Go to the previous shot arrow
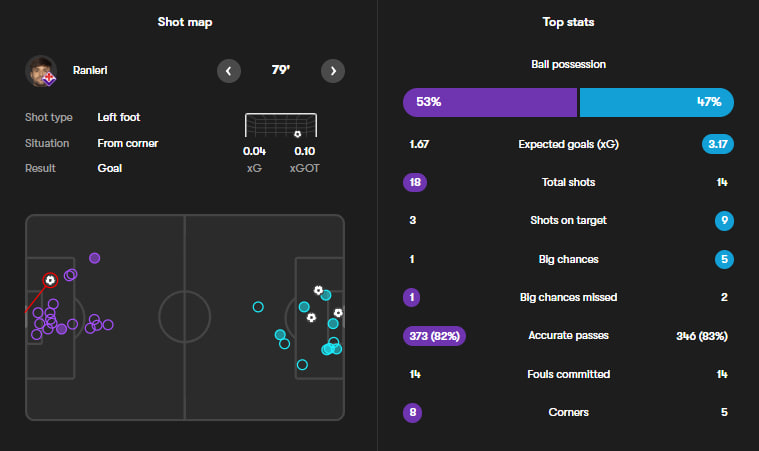The image size is (759, 451). point(230,71)
